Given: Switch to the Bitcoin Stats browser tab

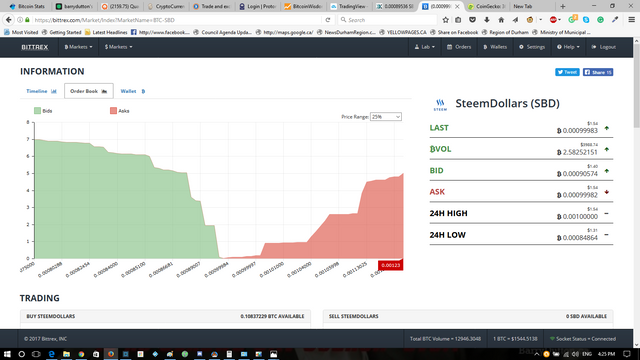Looking at the screenshot, I should (x=27, y=6).
